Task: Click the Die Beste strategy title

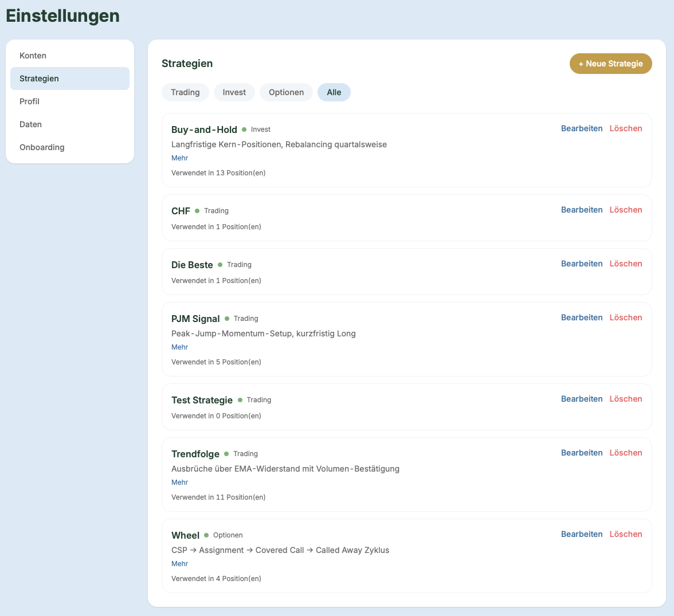Action: point(192,265)
